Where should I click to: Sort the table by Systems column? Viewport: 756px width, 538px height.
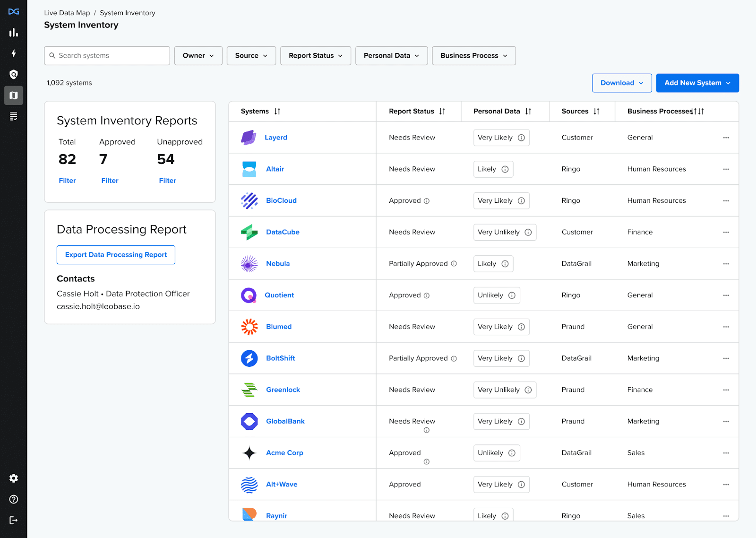tap(277, 112)
